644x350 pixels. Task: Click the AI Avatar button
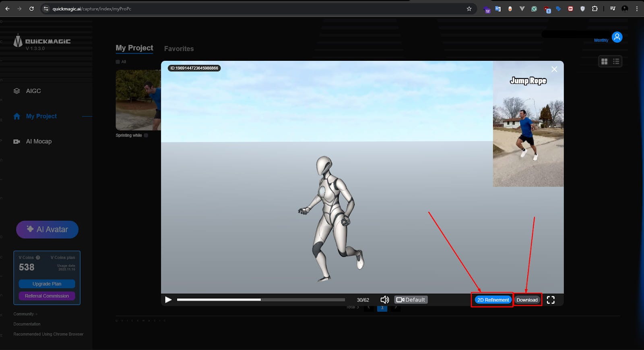[47, 230]
